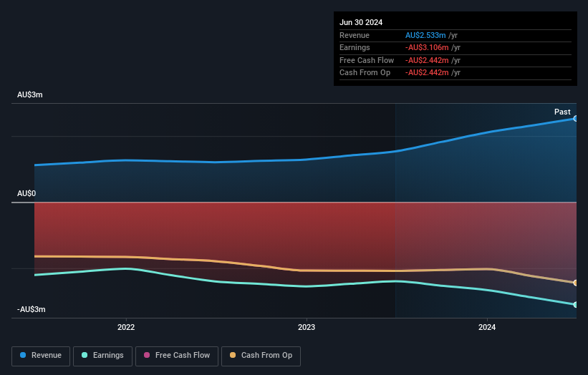Click the Free Cash Flow label in tooltip
The width and height of the screenshot is (588, 375).
(x=367, y=60)
